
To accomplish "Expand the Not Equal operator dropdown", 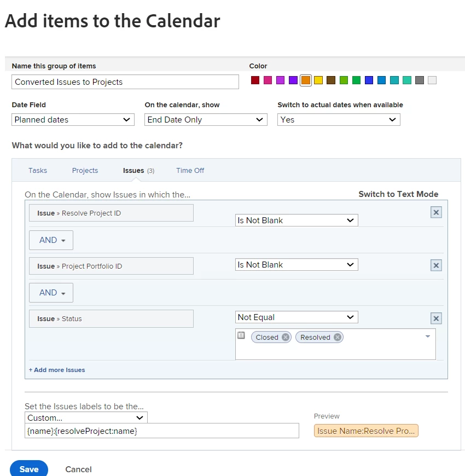I will (x=297, y=317).
